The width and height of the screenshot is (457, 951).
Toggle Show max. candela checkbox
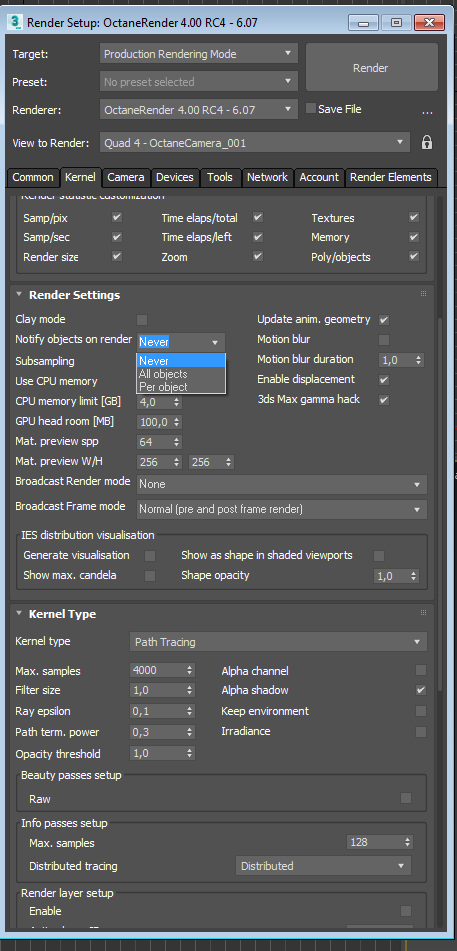tap(150, 576)
